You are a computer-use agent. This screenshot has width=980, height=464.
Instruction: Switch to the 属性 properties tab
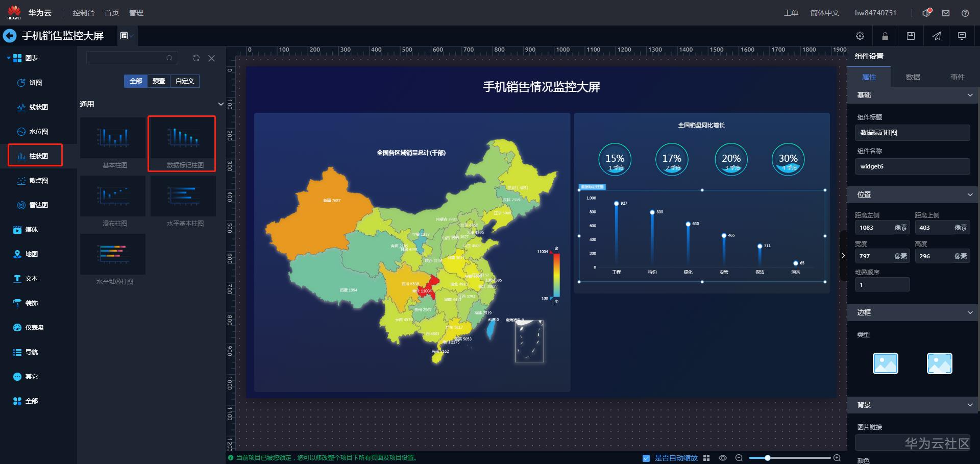tap(869, 77)
